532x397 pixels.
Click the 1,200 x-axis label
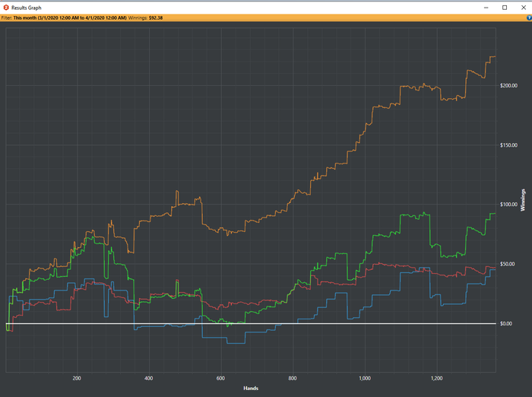point(437,378)
